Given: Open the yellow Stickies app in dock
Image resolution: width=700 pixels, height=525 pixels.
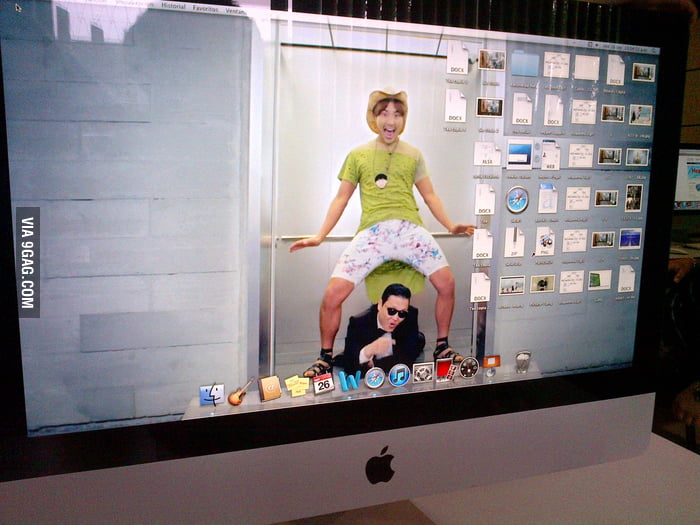Looking at the screenshot, I should (x=297, y=385).
